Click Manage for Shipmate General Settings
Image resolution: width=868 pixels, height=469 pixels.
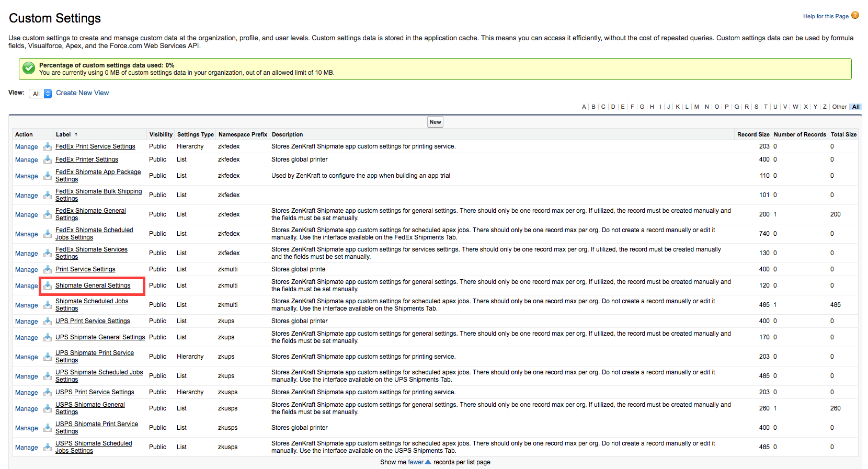27,286
